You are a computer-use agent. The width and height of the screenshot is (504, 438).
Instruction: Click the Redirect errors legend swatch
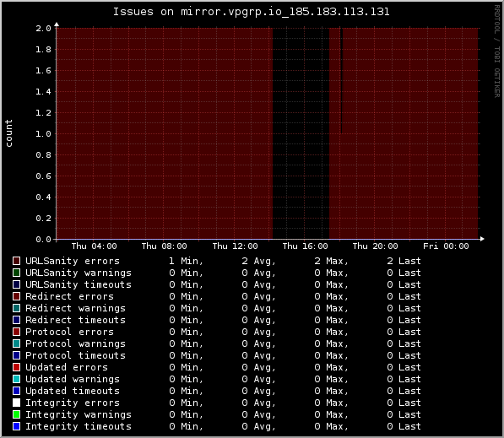coord(16,296)
